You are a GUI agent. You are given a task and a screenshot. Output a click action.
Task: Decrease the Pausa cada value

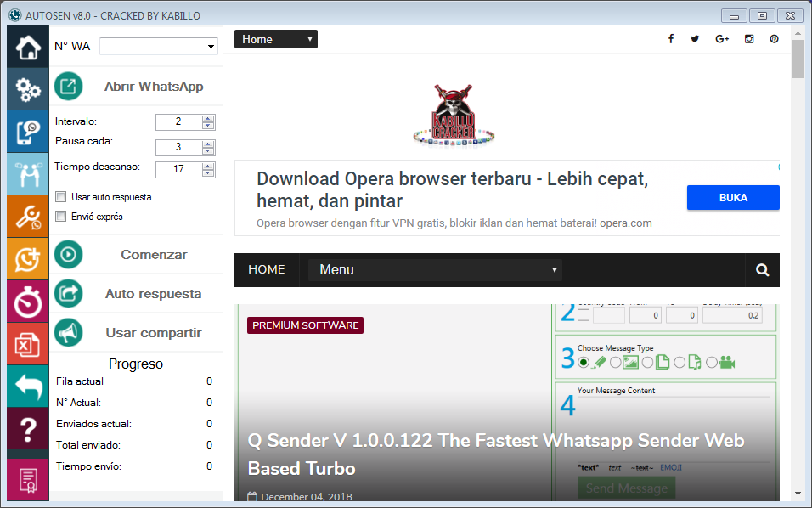[208, 151]
